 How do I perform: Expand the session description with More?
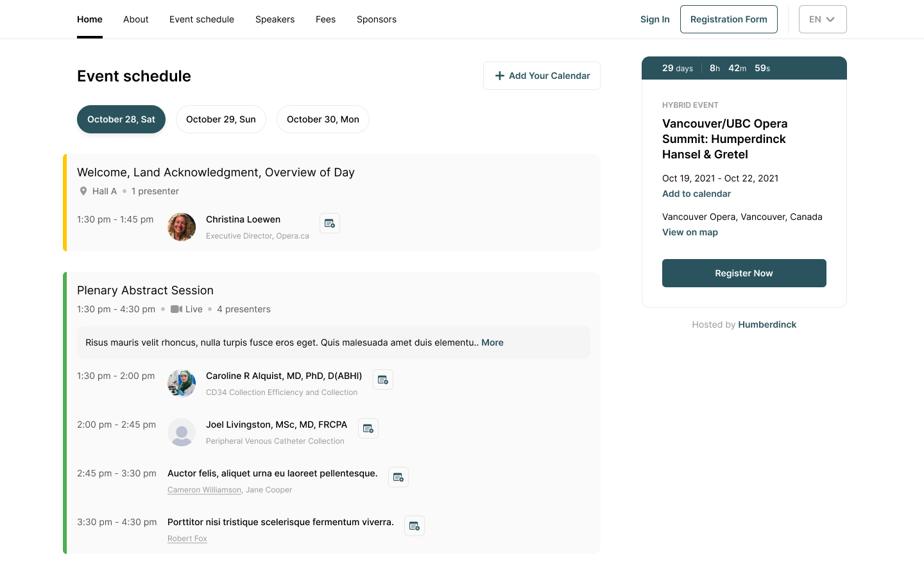(x=492, y=342)
